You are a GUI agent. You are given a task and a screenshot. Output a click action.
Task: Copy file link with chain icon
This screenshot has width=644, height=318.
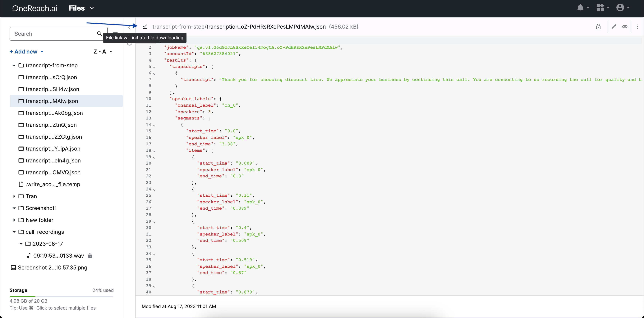(x=625, y=26)
